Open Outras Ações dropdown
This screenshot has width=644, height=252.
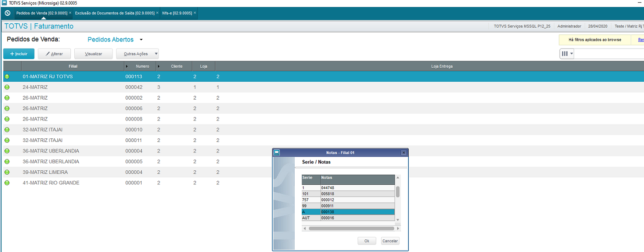137,54
